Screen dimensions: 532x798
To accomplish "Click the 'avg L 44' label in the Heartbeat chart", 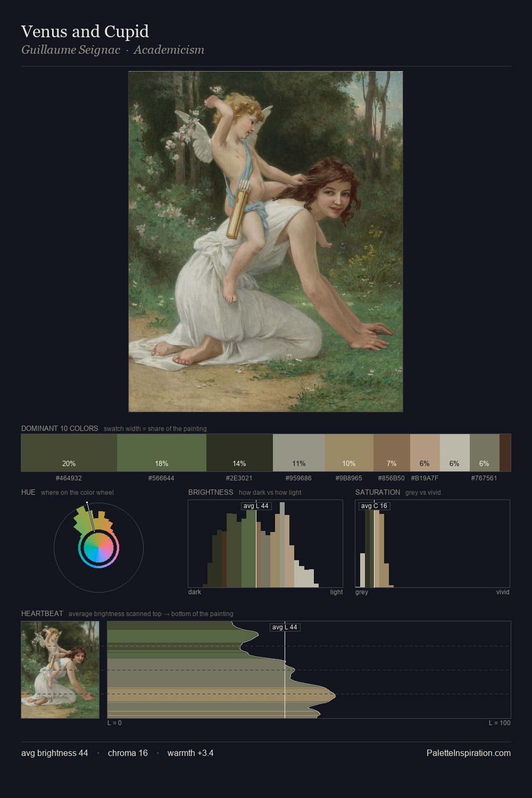I will (285, 627).
